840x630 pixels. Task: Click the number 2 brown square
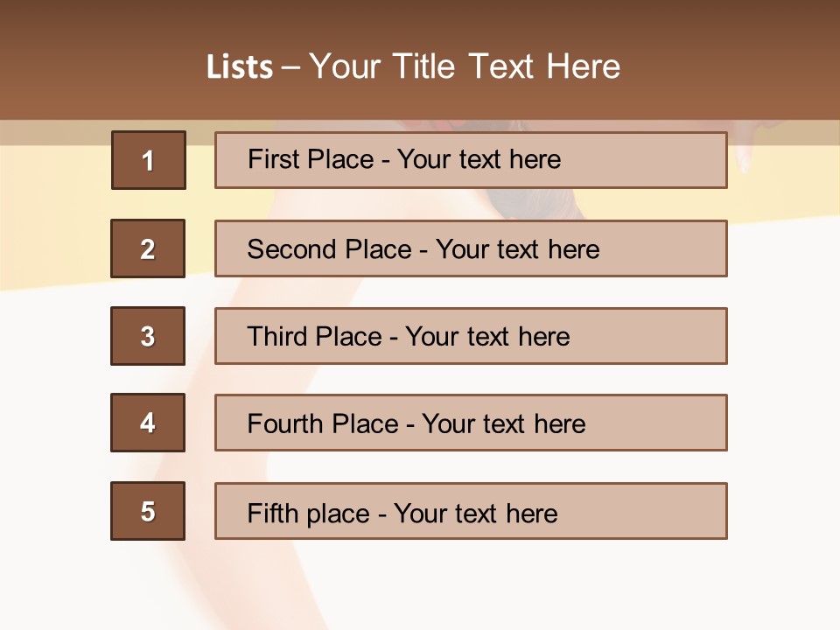pyautogui.click(x=148, y=248)
